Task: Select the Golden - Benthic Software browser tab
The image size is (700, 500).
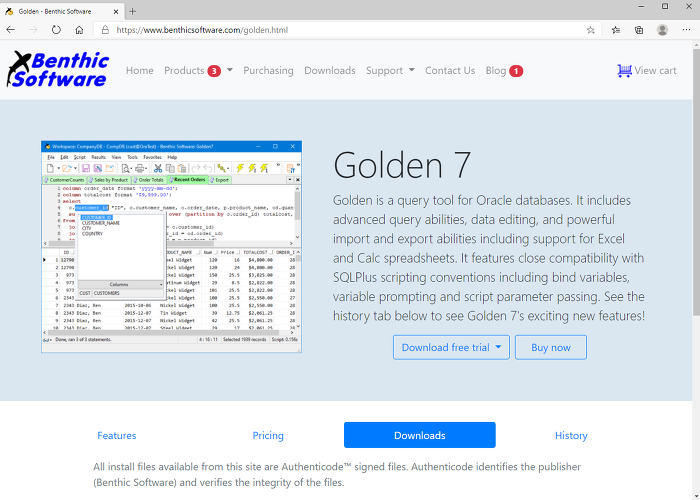Action: pyautogui.click(x=62, y=12)
